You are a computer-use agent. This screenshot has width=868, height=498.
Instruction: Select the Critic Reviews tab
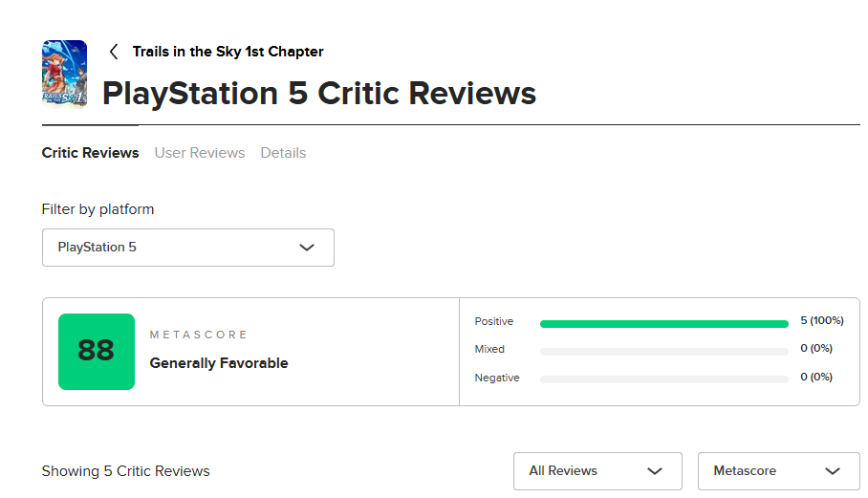tap(91, 153)
